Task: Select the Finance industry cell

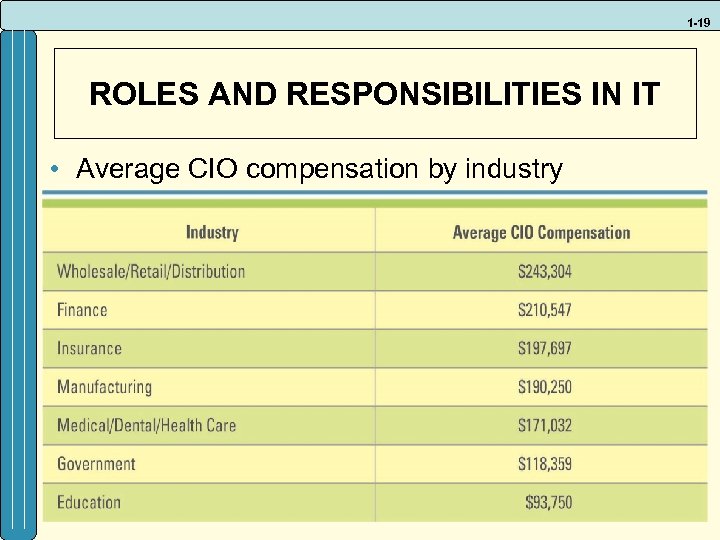Action: point(82,310)
